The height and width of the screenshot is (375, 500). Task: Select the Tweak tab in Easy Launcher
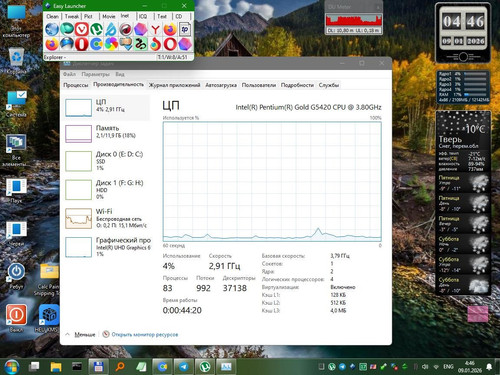pyautogui.click(x=72, y=16)
